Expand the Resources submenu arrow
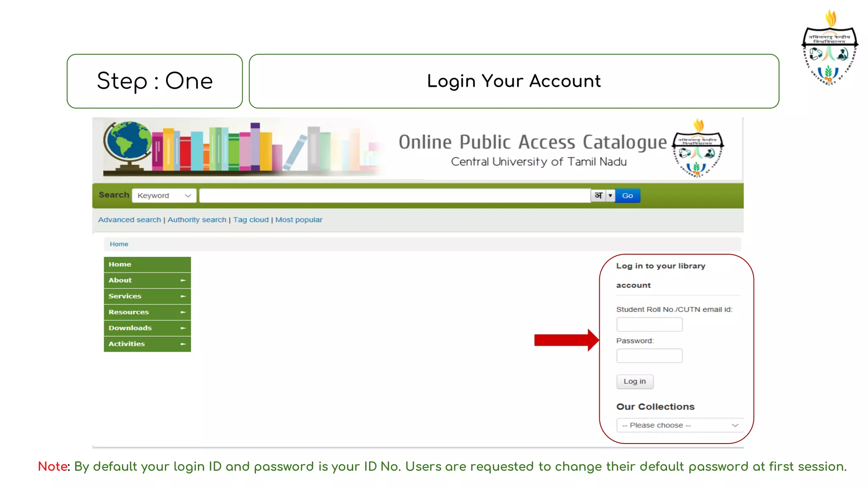The image size is (868, 488). pyautogui.click(x=183, y=312)
